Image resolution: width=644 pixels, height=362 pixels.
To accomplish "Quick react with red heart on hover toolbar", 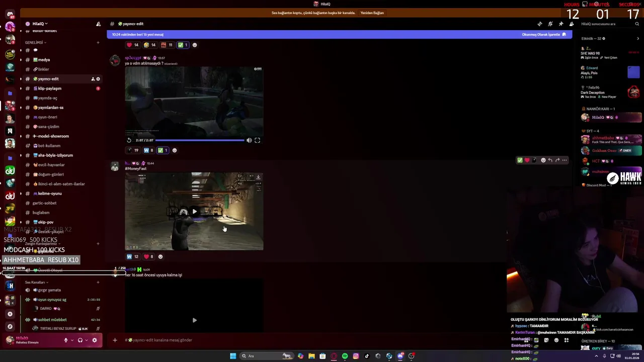I will click(x=527, y=160).
